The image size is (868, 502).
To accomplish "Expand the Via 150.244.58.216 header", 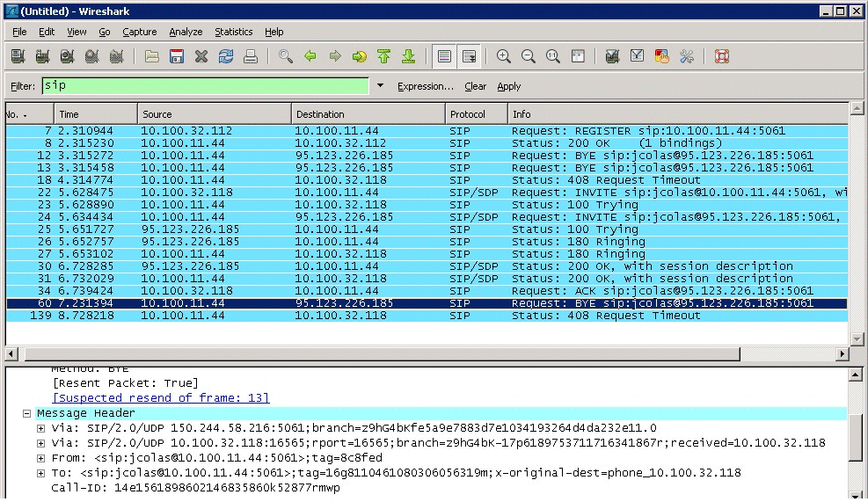I will (41, 428).
